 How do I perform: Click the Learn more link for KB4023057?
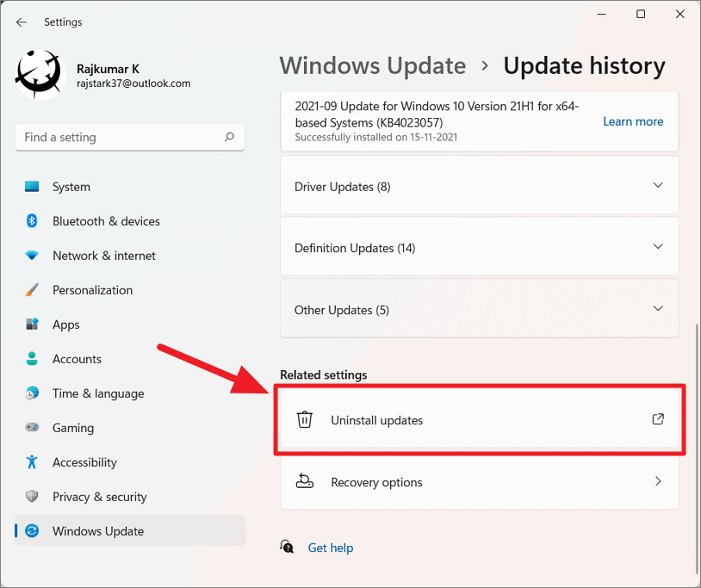pyautogui.click(x=633, y=121)
